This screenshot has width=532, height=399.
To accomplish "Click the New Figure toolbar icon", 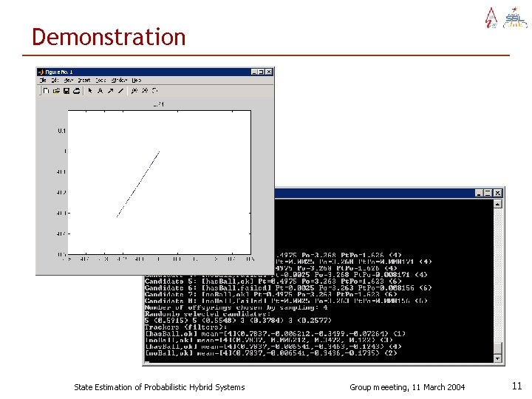I will 46,91.
